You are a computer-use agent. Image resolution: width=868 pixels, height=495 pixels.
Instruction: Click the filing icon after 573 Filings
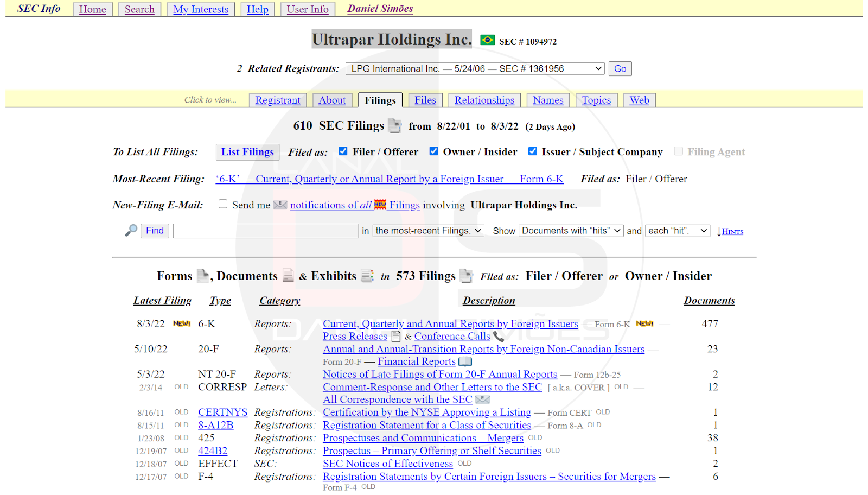[x=466, y=276]
